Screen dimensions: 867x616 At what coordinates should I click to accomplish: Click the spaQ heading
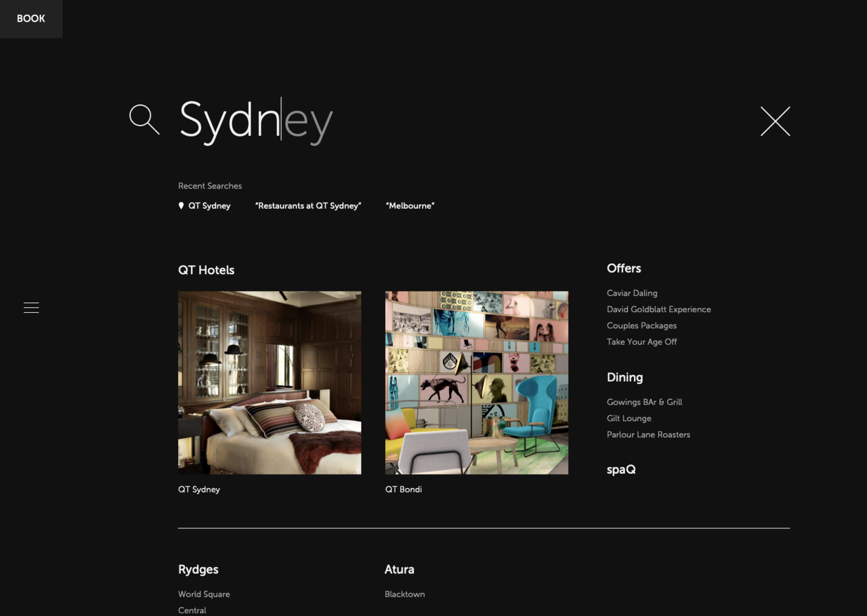[621, 470]
